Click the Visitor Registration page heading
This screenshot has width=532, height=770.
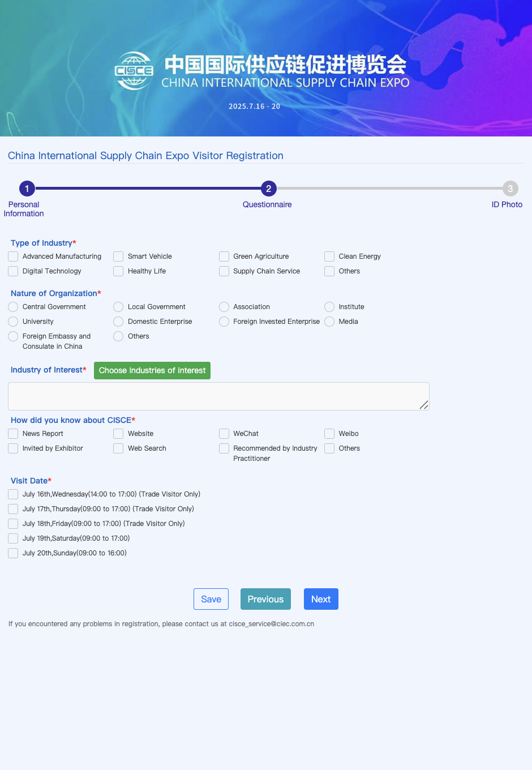pyautogui.click(x=145, y=156)
